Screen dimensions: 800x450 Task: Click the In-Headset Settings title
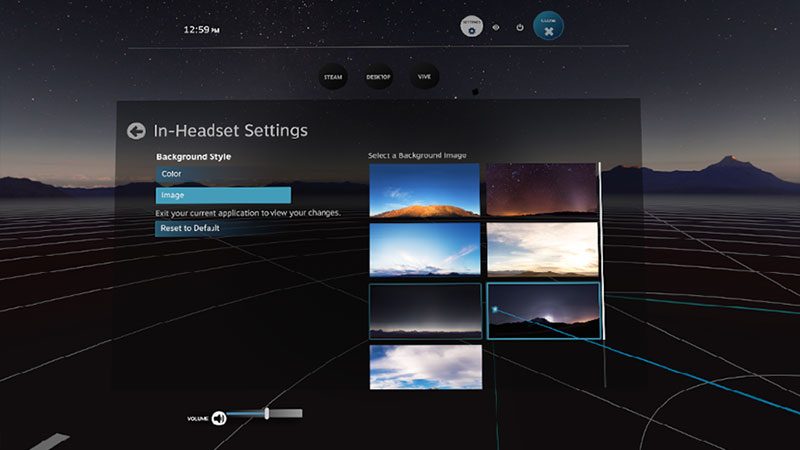(x=231, y=131)
